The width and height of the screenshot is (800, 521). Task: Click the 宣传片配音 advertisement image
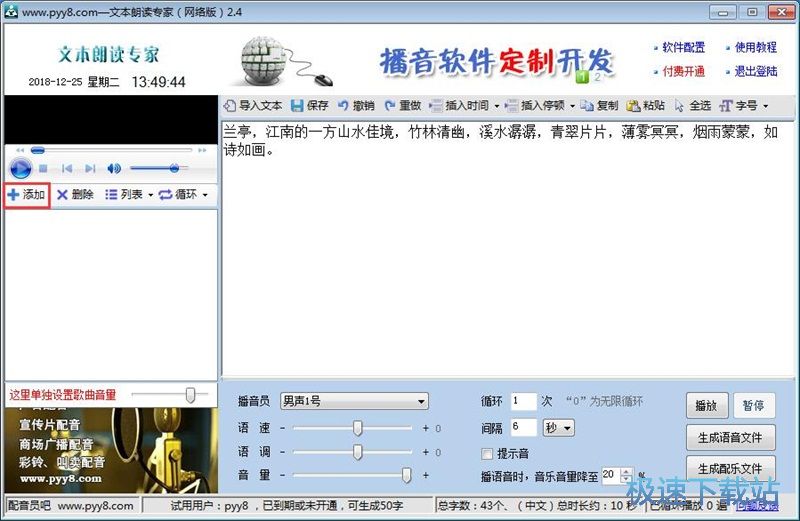(x=111, y=451)
